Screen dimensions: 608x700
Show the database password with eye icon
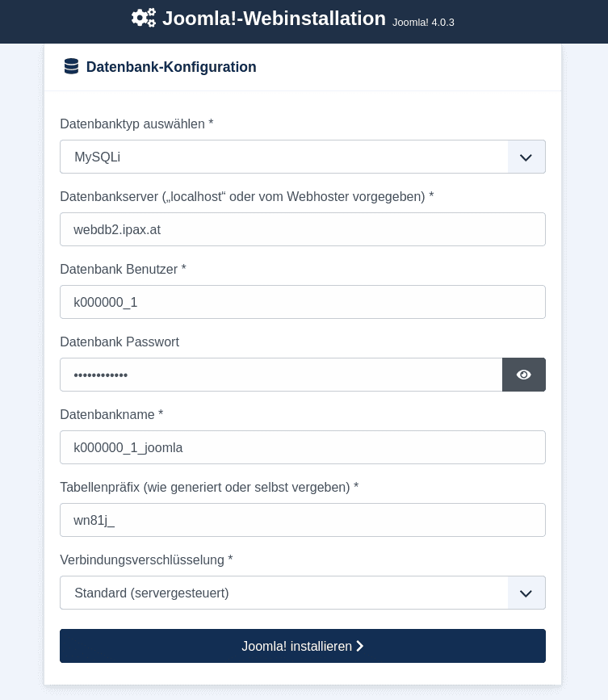pyautogui.click(x=524, y=375)
